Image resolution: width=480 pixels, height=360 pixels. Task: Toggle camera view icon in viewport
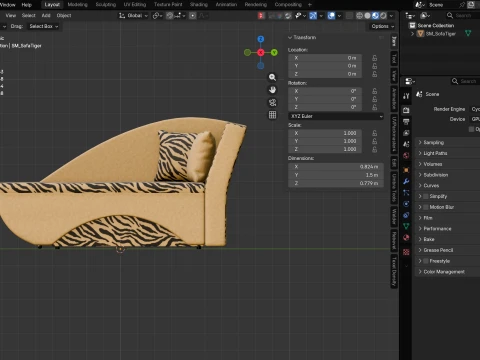click(x=272, y=102)
